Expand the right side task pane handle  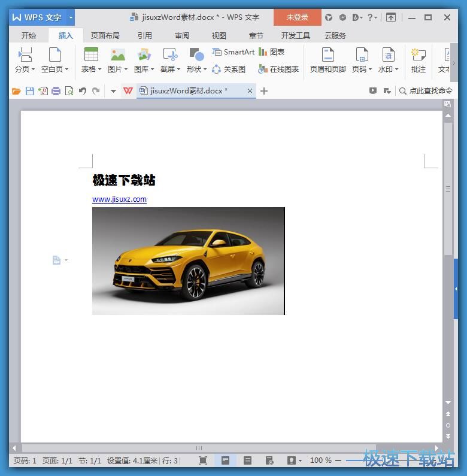tap(456, 289)
